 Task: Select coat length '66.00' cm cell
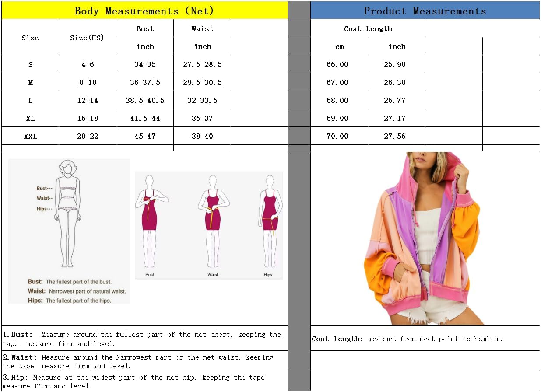point(339,64)
